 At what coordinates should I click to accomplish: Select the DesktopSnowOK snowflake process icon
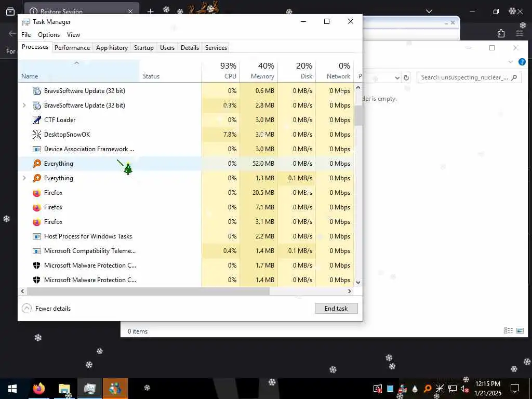tap(37, 135)
